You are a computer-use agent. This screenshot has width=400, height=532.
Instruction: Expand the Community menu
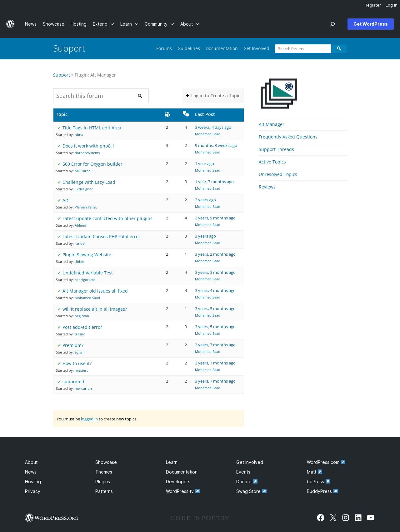(x=159, y=24)
